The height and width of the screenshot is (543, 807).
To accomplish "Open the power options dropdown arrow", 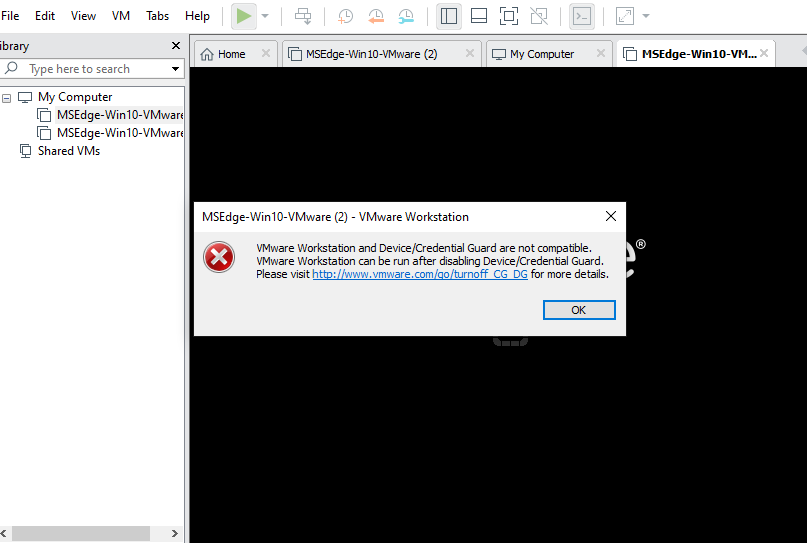I will point(265,16).
